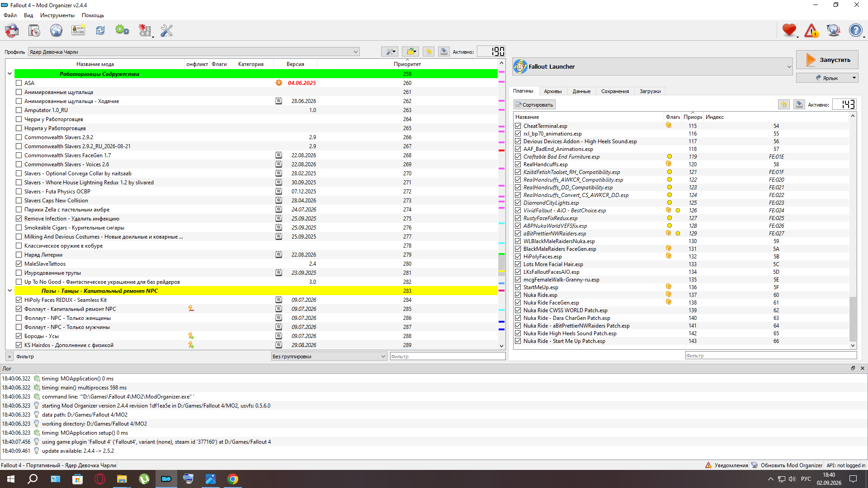
Task: Collapse the Позы - Танцы separator
Action: click(x=9, y=291)
